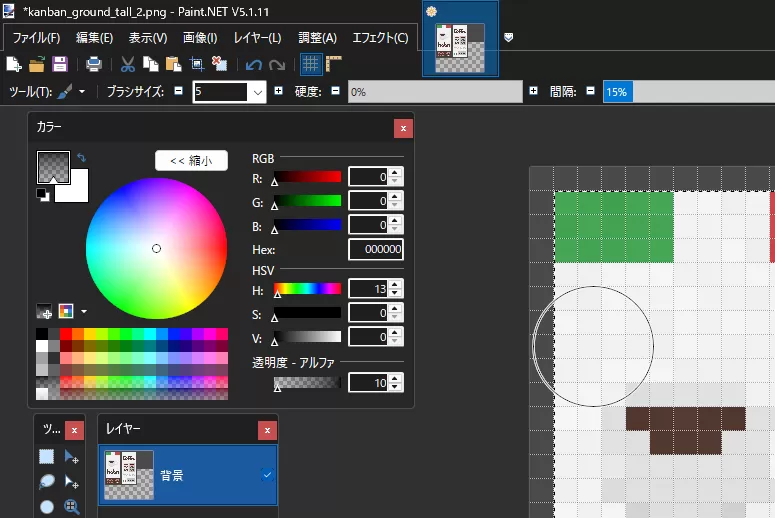Image resolution: width=775 pixels, height=518 pixels.
Task: Click the New file icon
Action: (x=14, y=64)
